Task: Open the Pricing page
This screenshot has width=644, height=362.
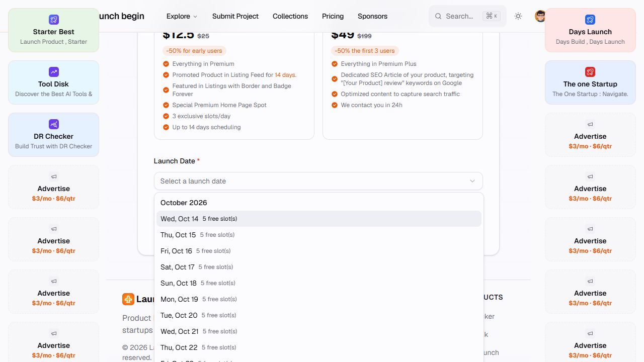Action: click(x=333, y=16)
